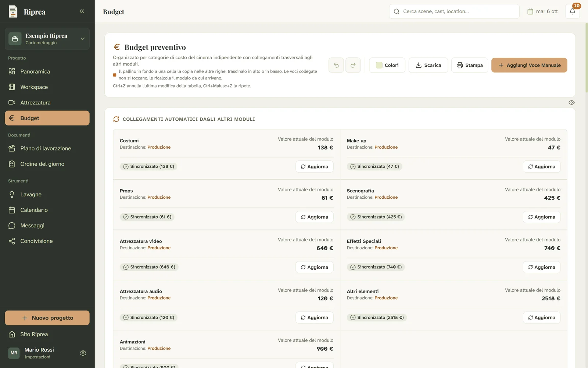The width and height of the screenshot is (588, 368).
Task: Toggle the eye visibility icon above links panel
Action: point(571,103)
